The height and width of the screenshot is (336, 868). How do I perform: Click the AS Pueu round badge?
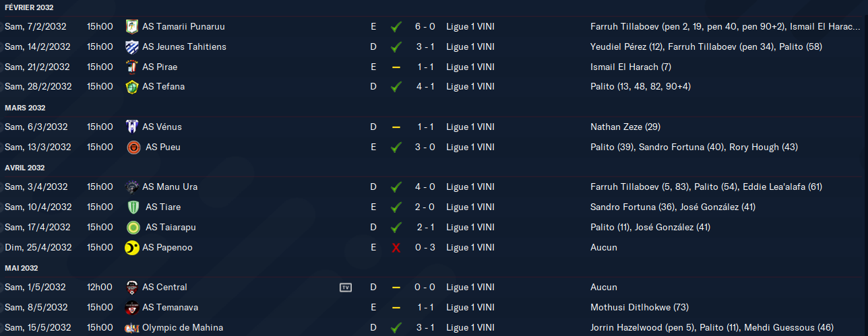(x=133, y=147)
